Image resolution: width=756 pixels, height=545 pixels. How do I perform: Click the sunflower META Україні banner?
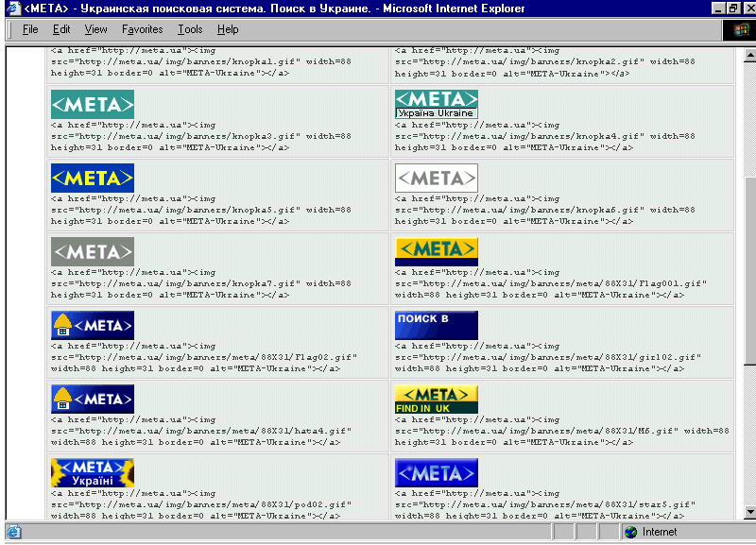tap(93, 472)
